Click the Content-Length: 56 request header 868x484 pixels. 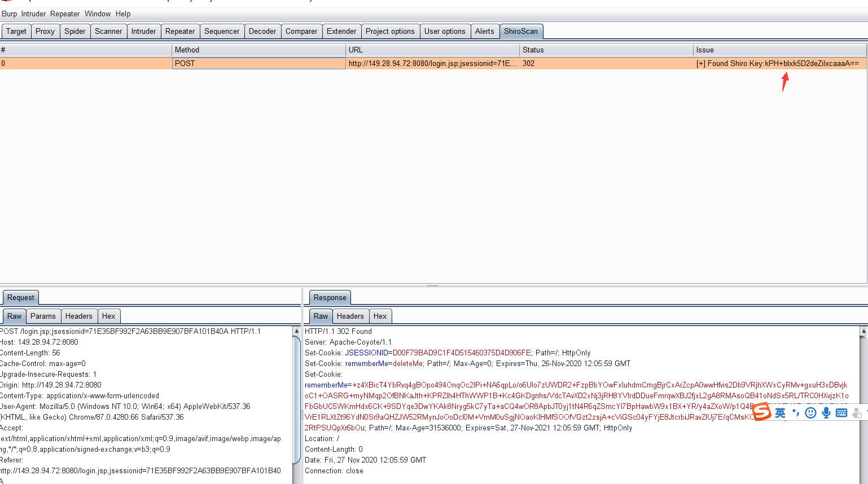pos(30,353)
